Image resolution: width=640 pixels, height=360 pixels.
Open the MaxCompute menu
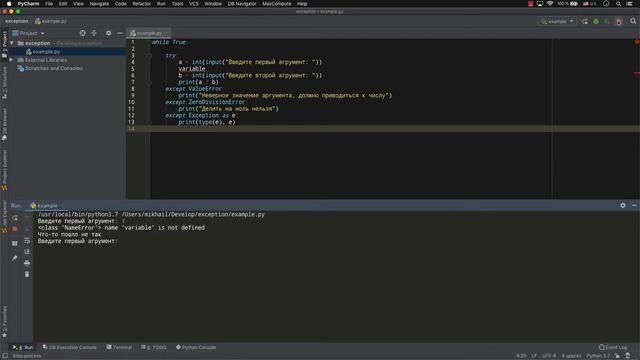coord(277,4)
